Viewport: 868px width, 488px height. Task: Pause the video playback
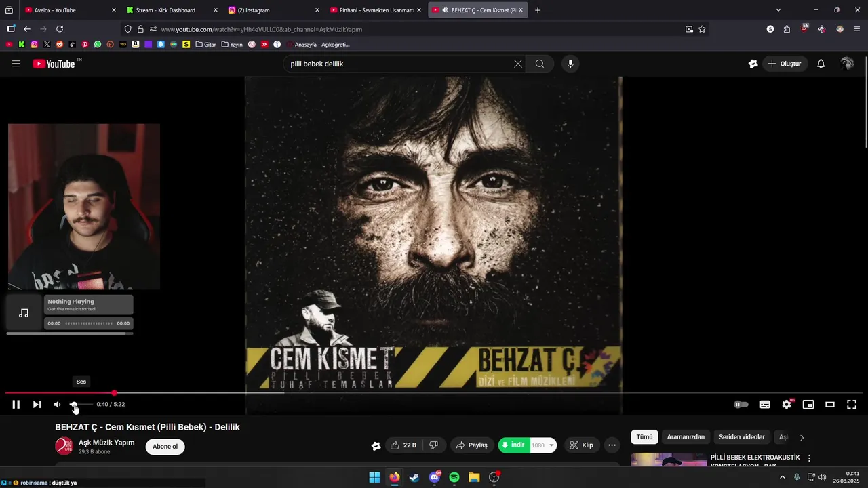[x=16, y=405]
